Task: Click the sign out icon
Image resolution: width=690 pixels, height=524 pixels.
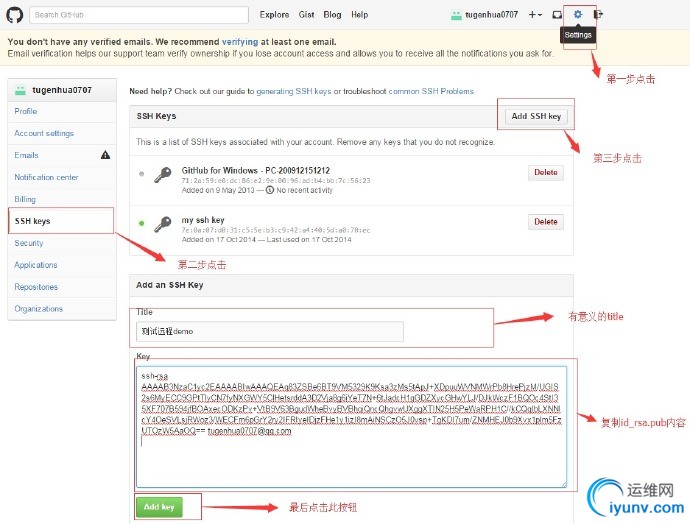Action: pyautogui.click(x=598, y=15)
